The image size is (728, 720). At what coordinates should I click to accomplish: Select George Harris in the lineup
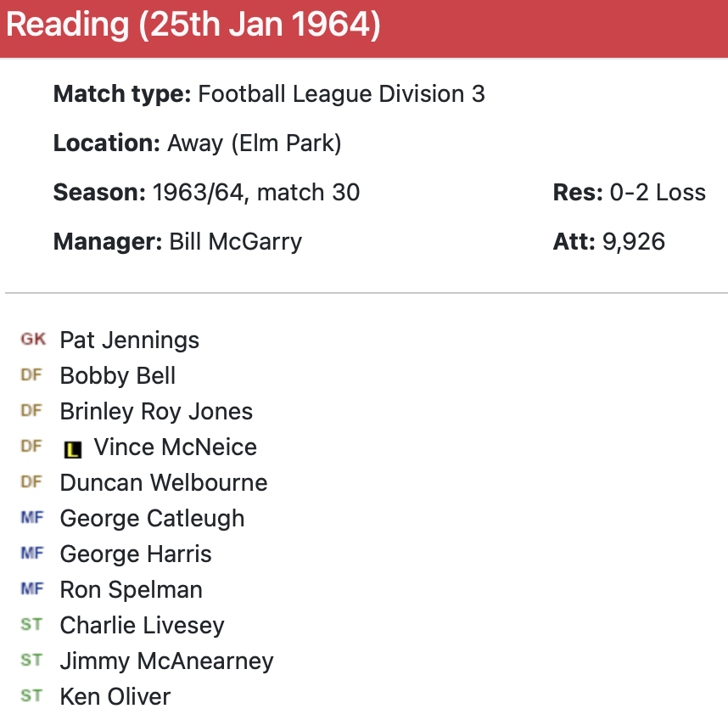pos(136,554)
